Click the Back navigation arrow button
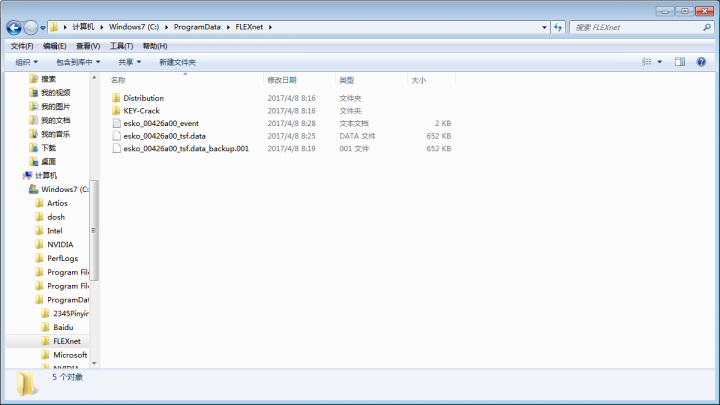 [x=15, y=27]
